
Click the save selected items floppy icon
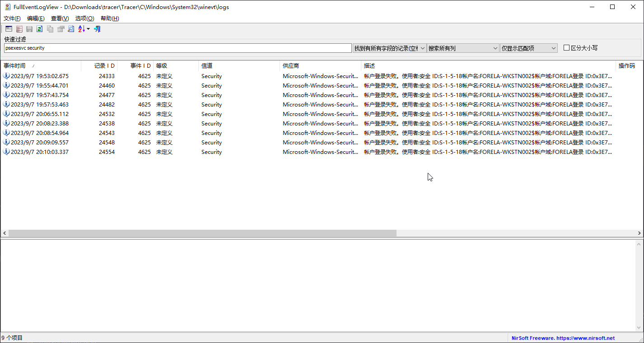[x=29, y=29]
